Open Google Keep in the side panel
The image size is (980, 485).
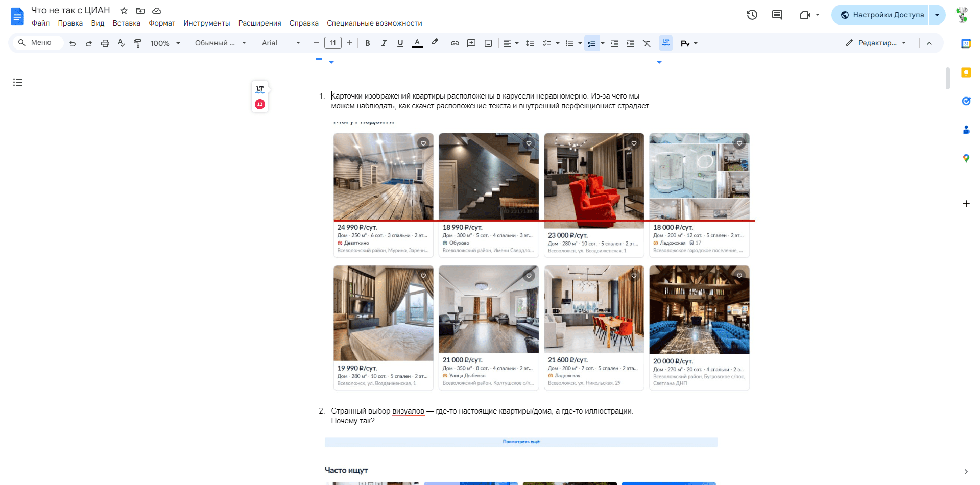coord(966,72)
